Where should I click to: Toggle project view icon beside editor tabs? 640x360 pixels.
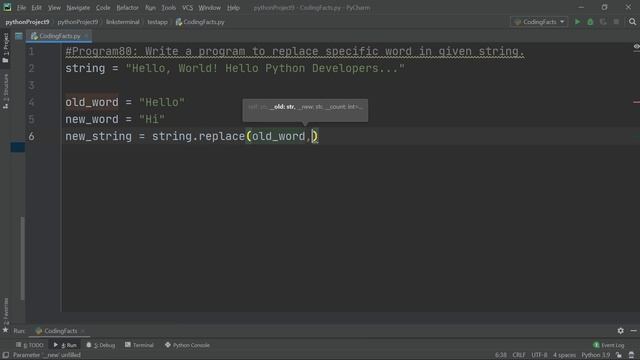[19, 36]
